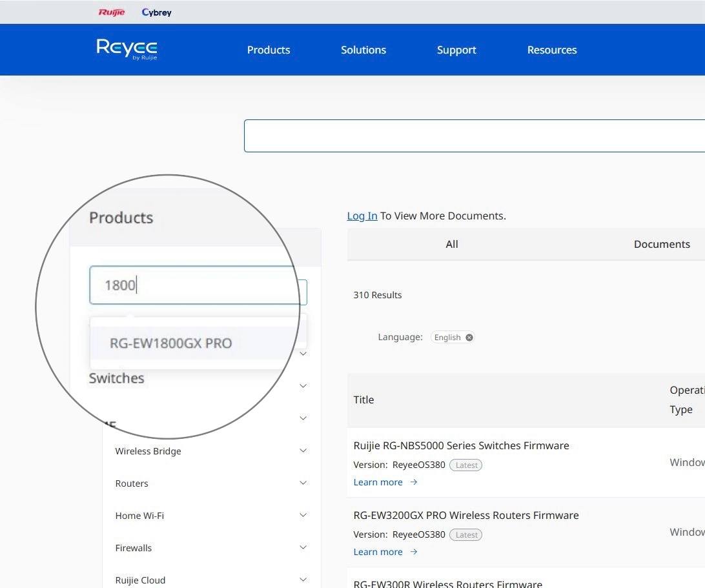
Task: Select RG-EW1800GX PRO suggestion
Action: [x=171, y=343]
